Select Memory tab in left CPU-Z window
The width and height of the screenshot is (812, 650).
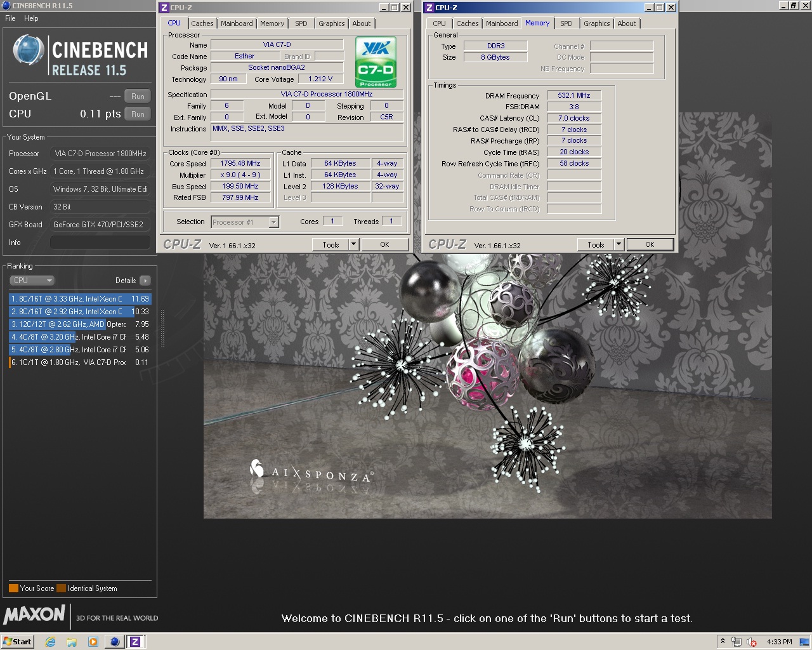click(272, 23)
